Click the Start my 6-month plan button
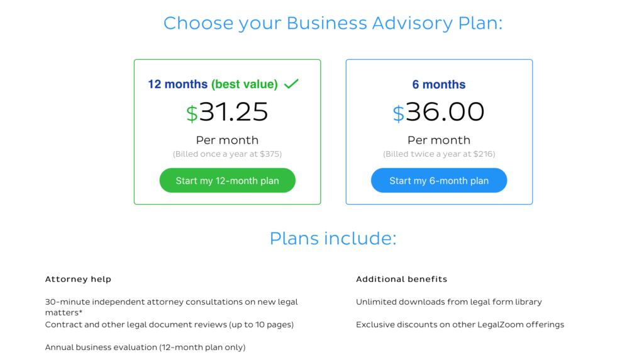 [x=438, y=180]
